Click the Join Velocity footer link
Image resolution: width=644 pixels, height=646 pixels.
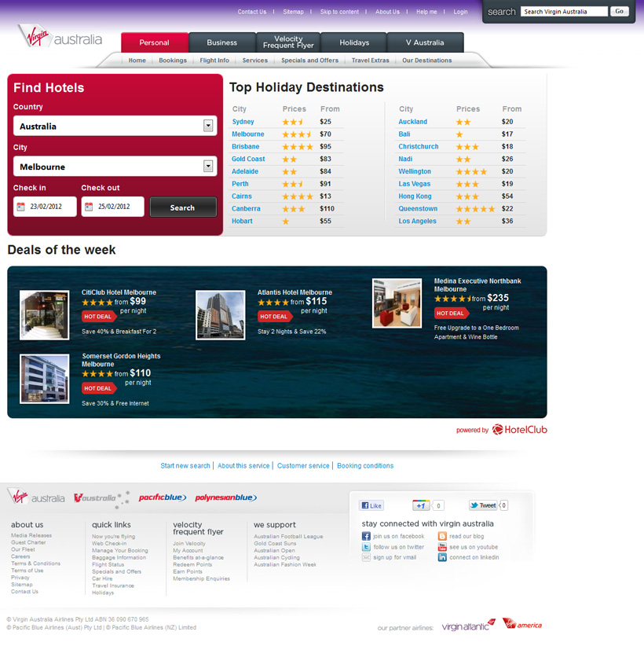189,543
